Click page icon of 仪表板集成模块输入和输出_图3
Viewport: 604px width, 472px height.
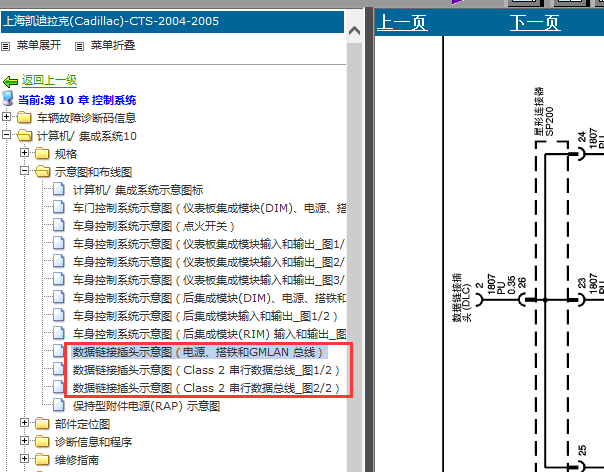click(59, 279)
